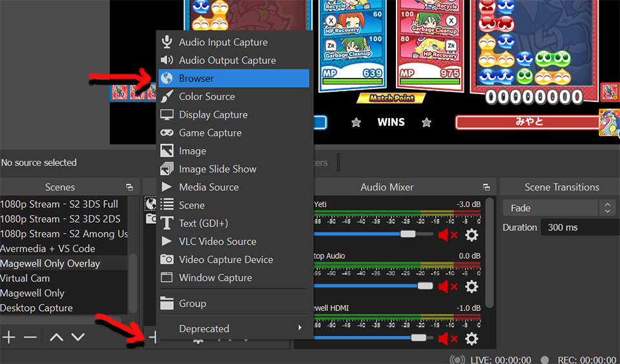The width and height of the screenshot is (620, 364).
Task: Add a new scene with plus button
Action: pos(8,337)
